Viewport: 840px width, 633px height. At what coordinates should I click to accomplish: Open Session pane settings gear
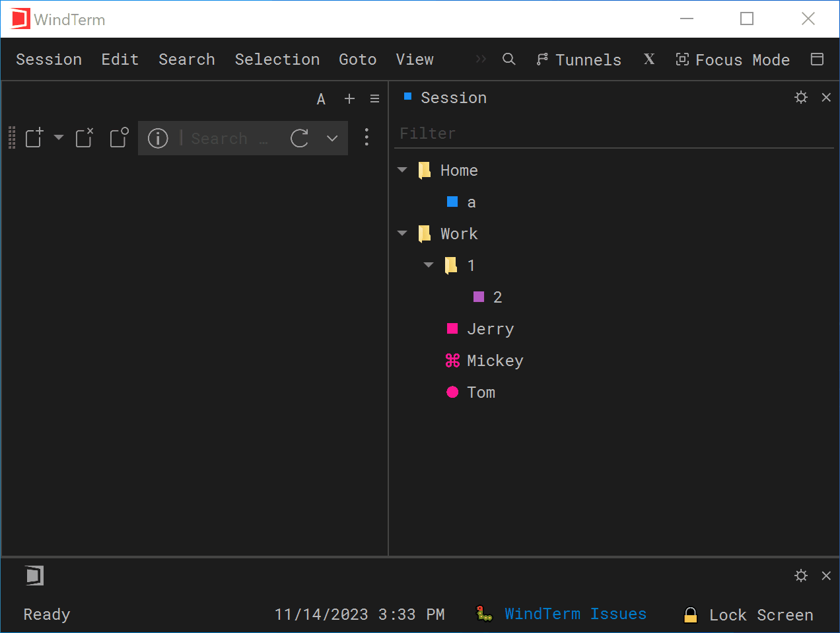pyautogui.click(x=801, y=97)
